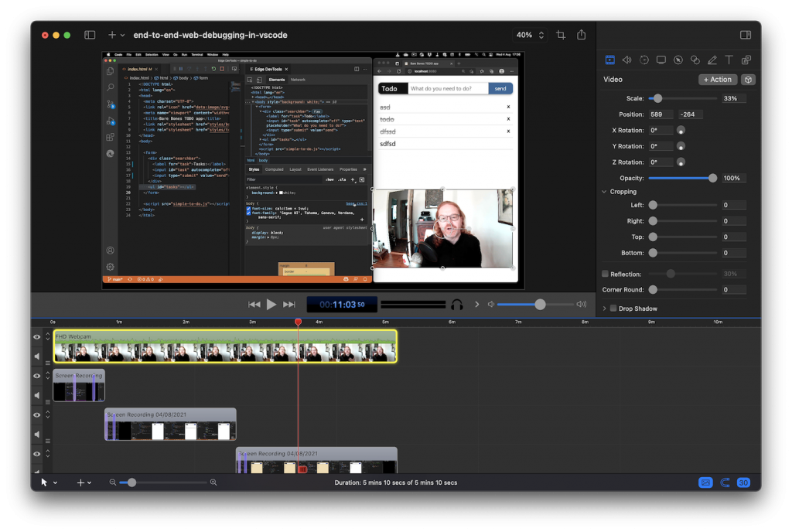The height and width of the screenshot is (532, 792).
Task: Expand the chevron beside the headphones icon
Action: point(476,305)
